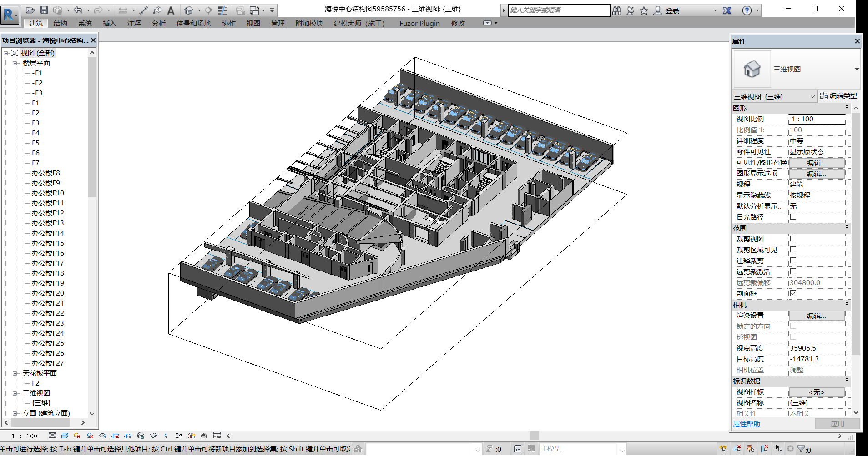Open the Revit application menu button
Screen dimensions: 868x456
tap(10, 15)
